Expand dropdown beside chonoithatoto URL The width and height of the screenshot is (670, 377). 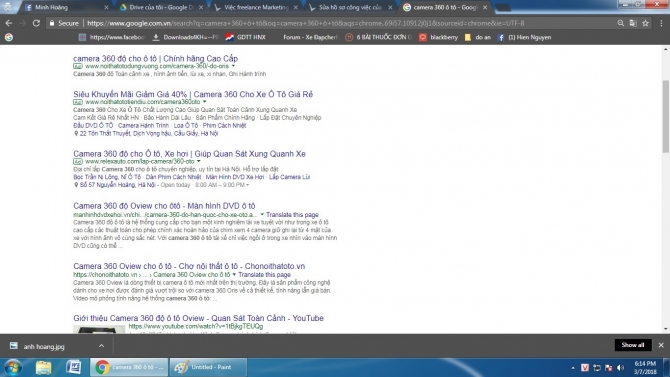(234, 275)
